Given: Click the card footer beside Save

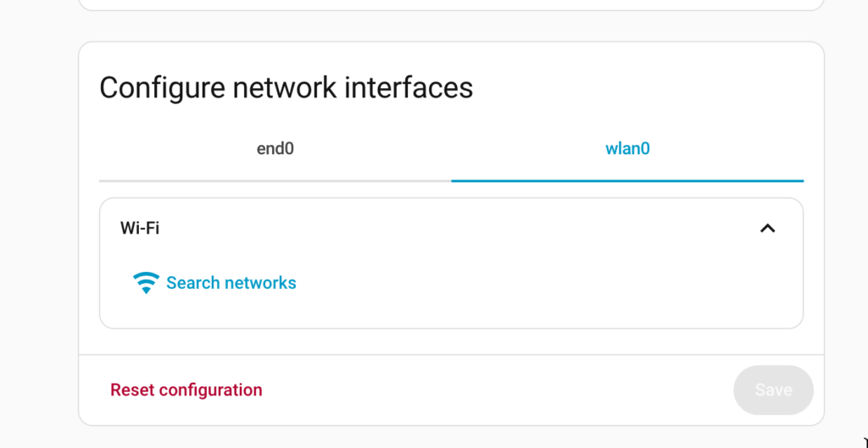Looking at the screenshot, I should pos(498,390).
